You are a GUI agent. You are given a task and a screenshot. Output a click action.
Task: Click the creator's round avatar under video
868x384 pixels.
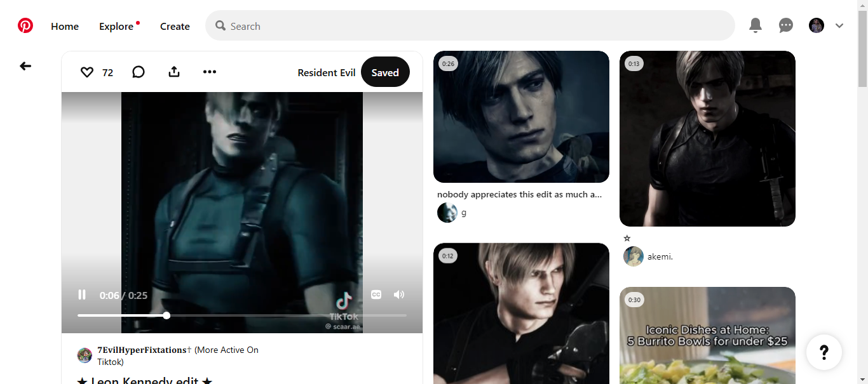tap(85, 355)
